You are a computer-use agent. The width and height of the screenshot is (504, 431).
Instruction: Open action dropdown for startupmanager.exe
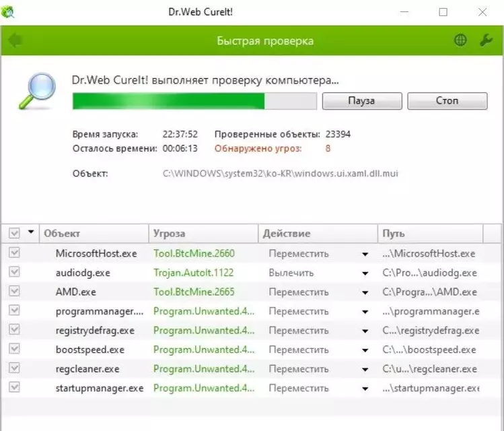click(365, 389)
